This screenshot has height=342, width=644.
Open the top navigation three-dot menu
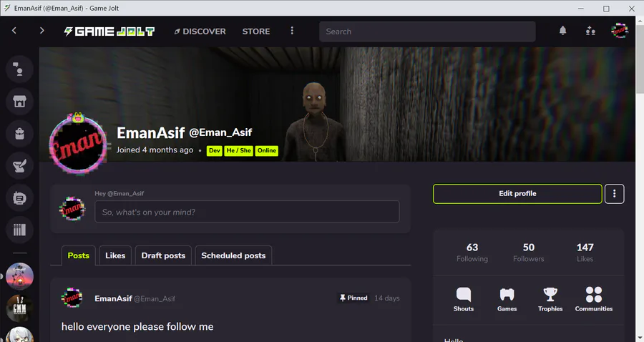(x=292, y=31)
